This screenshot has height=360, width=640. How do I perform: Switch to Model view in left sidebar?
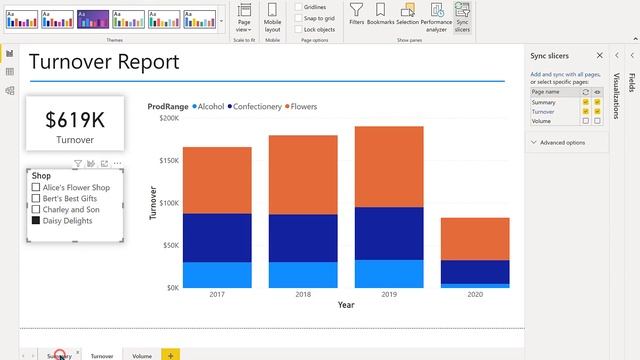10,91
